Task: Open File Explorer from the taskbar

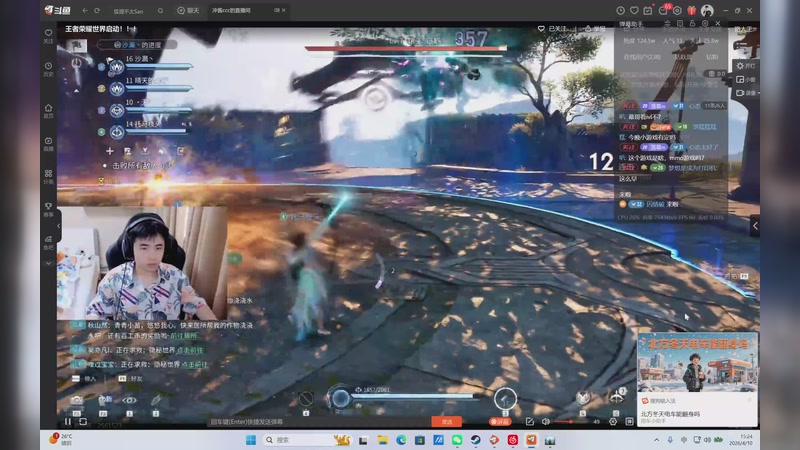Action: [x=383, y=440]
